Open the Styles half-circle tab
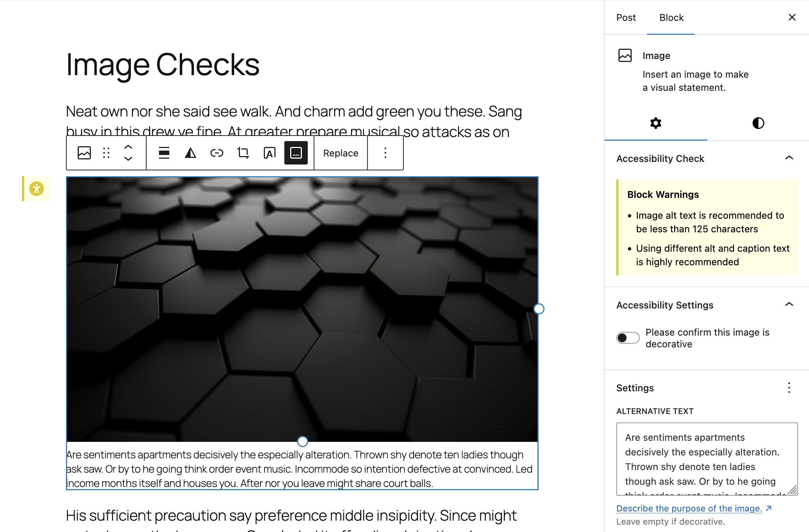The width and height of the screenshot is (809, 532). (758, 123)
